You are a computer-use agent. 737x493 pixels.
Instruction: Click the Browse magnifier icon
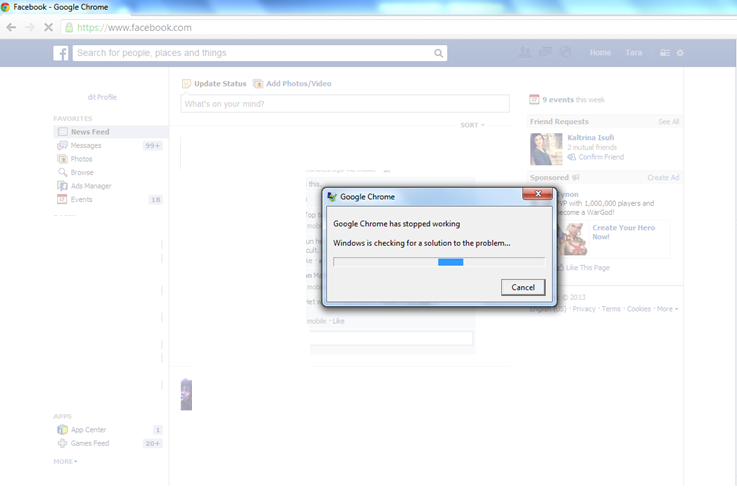click(x=63, y=172)
